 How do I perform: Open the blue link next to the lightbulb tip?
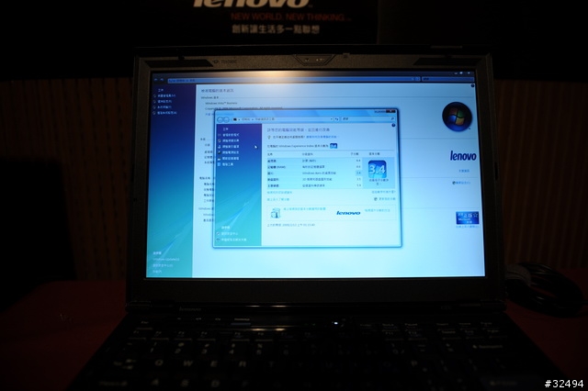(x=322, y=137)
